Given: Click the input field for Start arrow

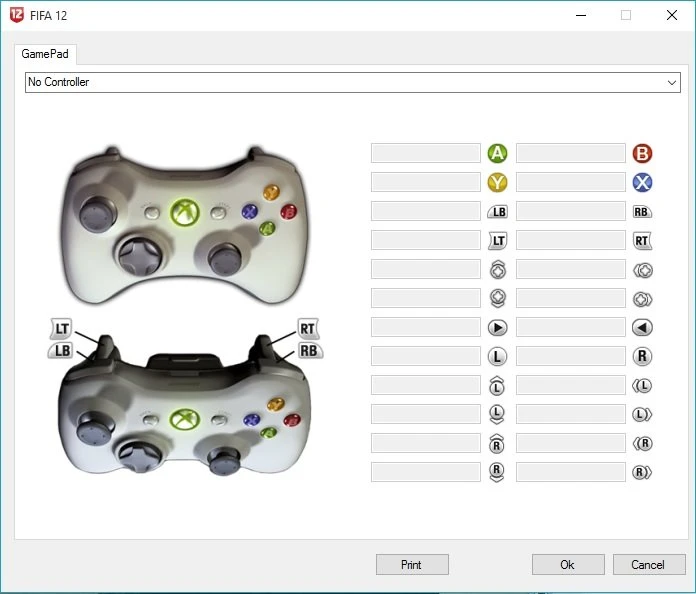Looking at the screenshot, I should [x=426, y=327].
